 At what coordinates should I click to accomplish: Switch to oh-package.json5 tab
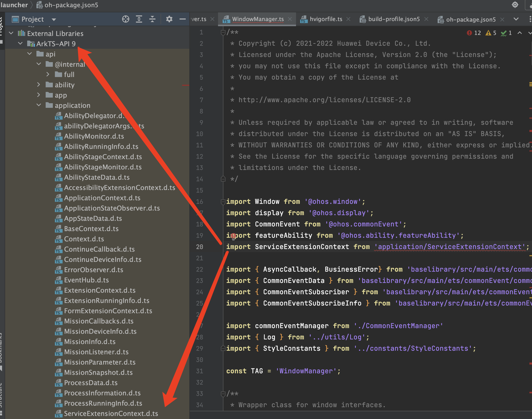[x=471, y=20]
